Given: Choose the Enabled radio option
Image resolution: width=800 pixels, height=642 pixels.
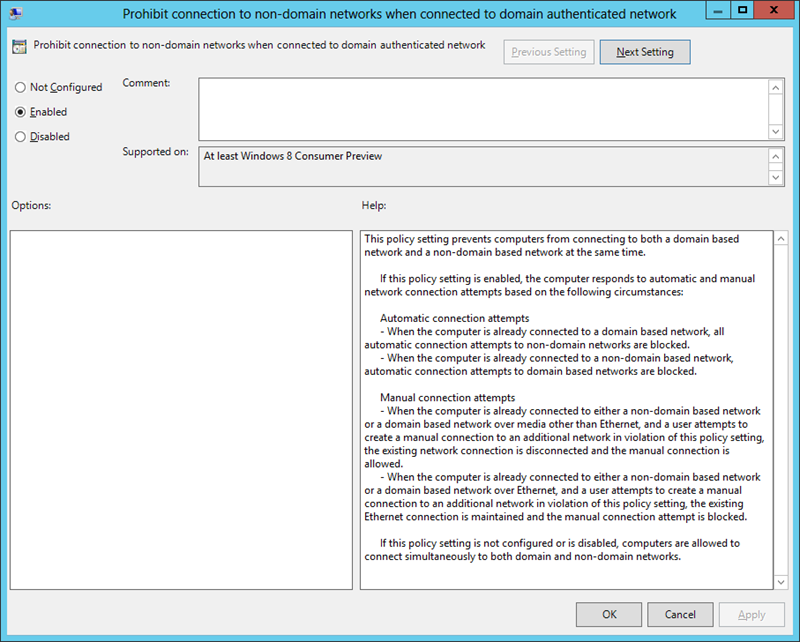Looking at the screenshot, I should (20, 112).
